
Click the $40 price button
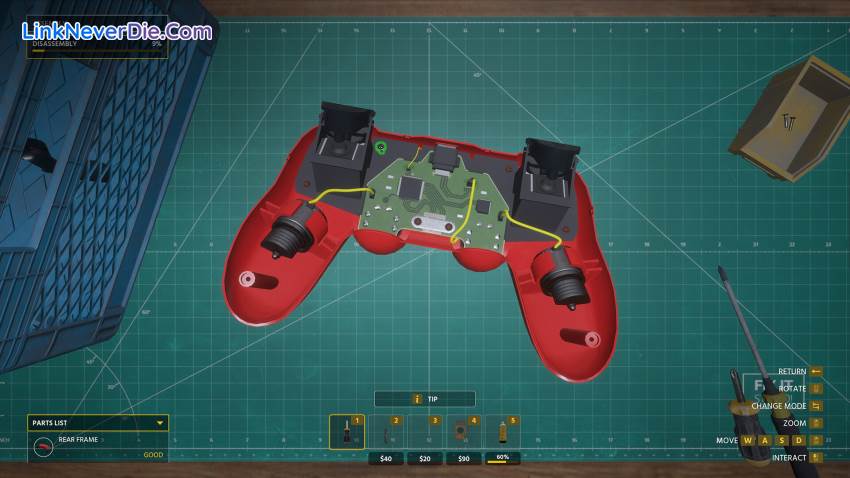tap(386, 459)
